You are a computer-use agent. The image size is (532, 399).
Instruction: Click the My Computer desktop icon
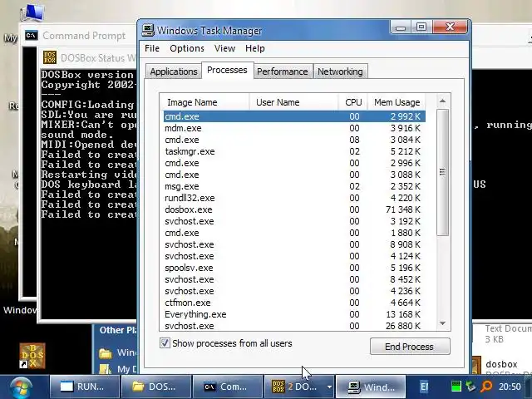(33, 13)
